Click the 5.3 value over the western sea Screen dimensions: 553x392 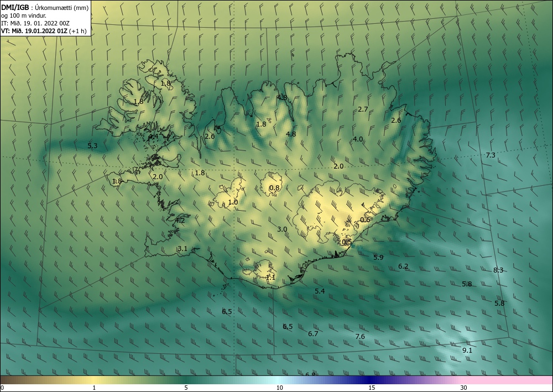92,145
